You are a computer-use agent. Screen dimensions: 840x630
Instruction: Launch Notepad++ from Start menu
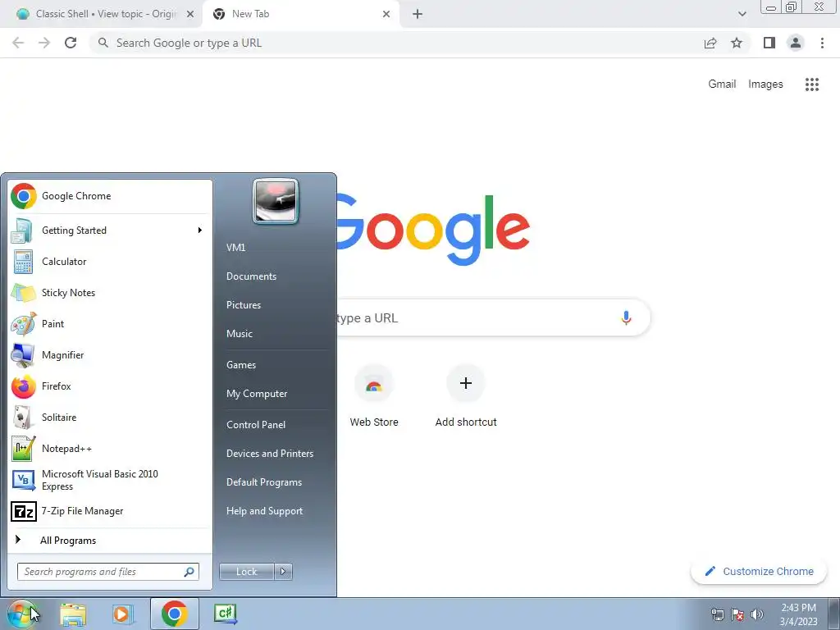[x=110, y=449]
